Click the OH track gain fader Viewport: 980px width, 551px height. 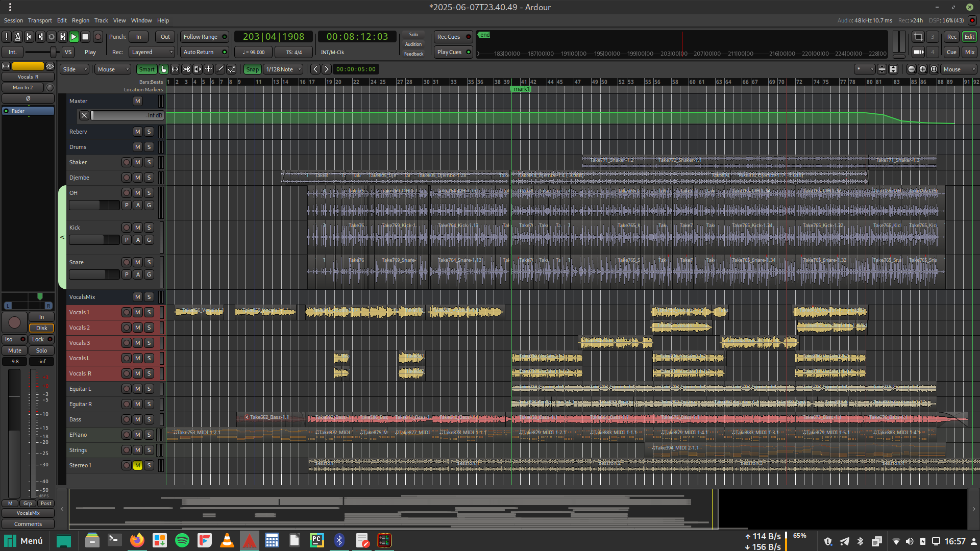click(x=94, y=205)
